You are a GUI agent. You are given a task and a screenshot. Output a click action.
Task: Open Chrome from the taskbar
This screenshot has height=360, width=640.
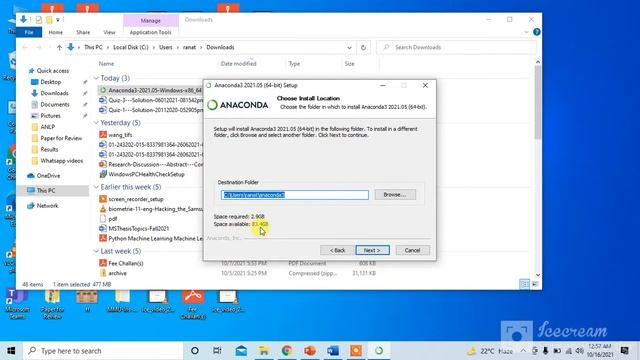(x=287, y=351)
